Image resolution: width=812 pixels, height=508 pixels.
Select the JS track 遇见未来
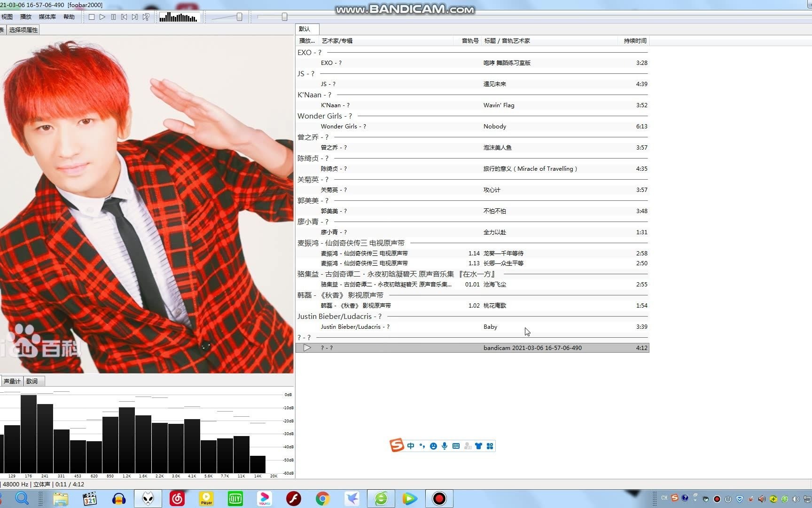pyautogui.click(x=473, y=84)
